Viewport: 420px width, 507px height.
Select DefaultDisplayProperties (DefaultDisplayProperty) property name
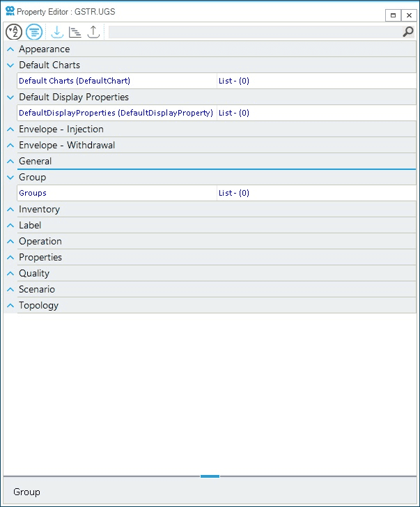pos(116,113)
